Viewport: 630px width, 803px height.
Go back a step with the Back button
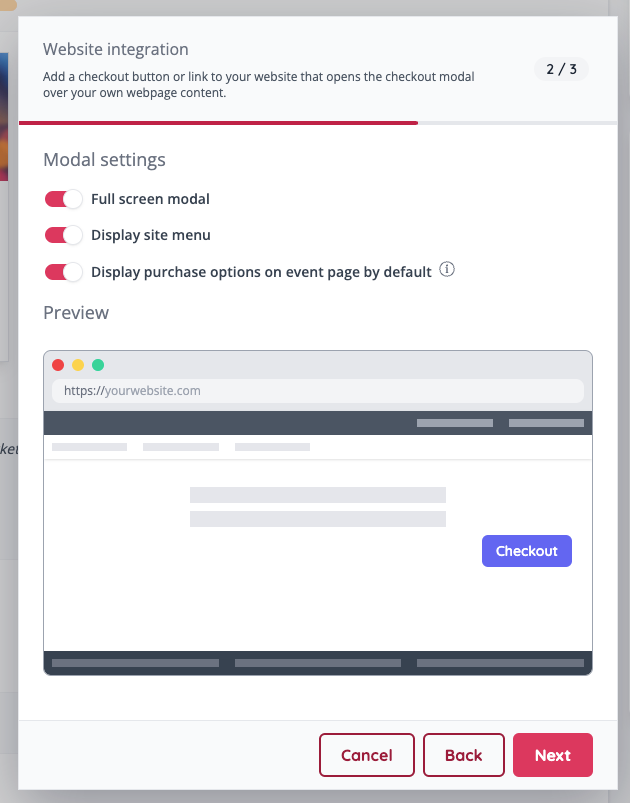click(x=464, y=755)
